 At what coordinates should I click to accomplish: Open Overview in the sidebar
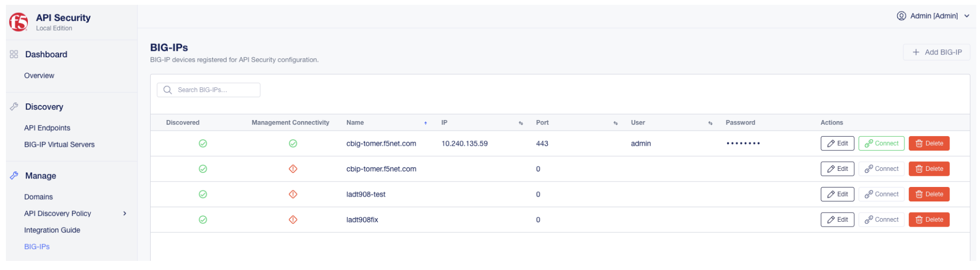click(x=39, y=76)
